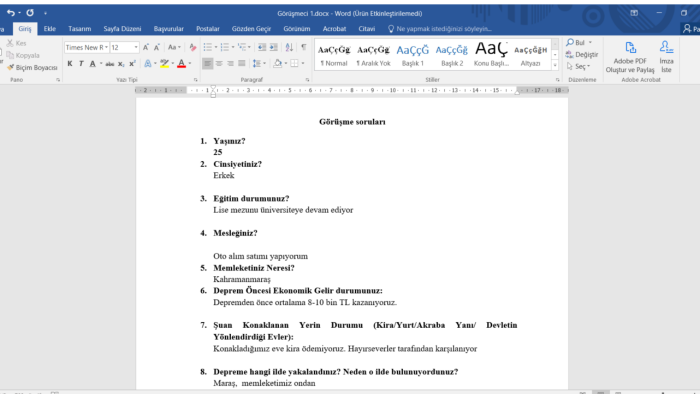Toggle superscript x² formatting
Screen dimensions: 700x394
click(132, 64)
